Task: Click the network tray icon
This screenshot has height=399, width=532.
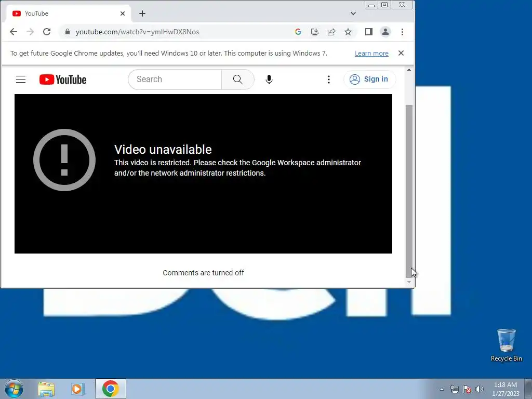Action: tap(454, 389)
